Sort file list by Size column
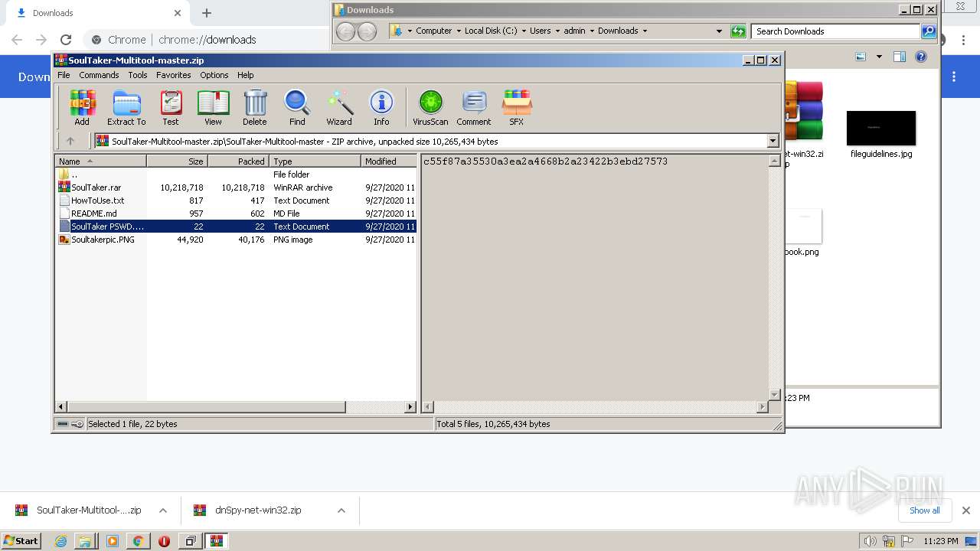The image size is (980, 551). (177, 161)
